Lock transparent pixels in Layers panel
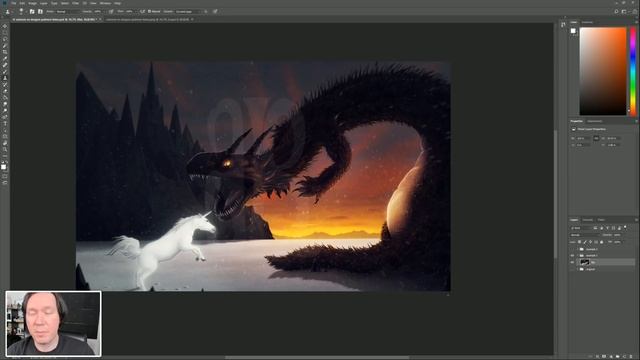 pos(579,242)
